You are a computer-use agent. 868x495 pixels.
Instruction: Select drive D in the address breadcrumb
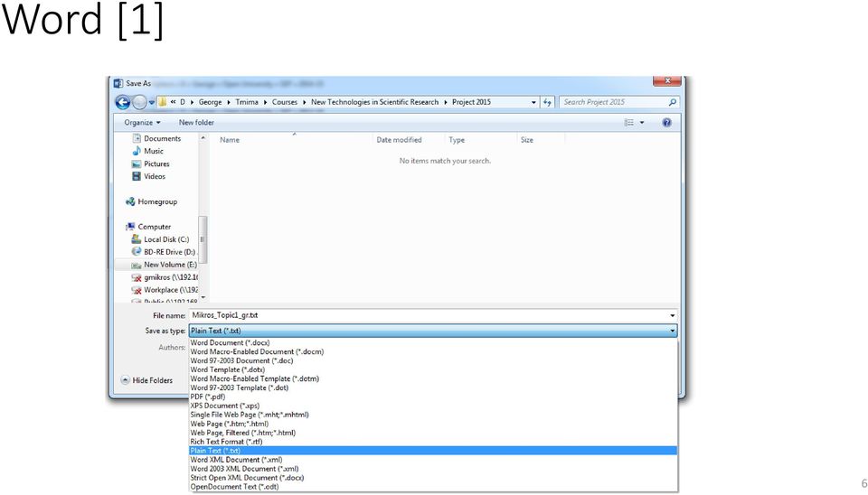coord(182,102)
